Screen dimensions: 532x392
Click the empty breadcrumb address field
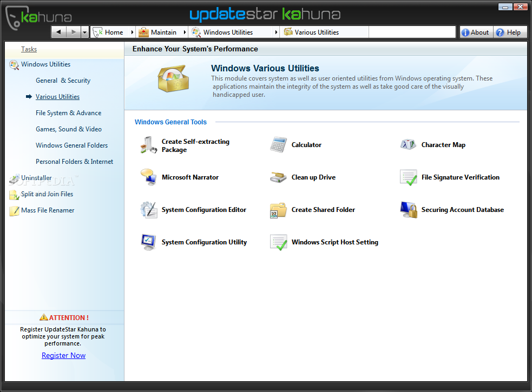[412, 32]
